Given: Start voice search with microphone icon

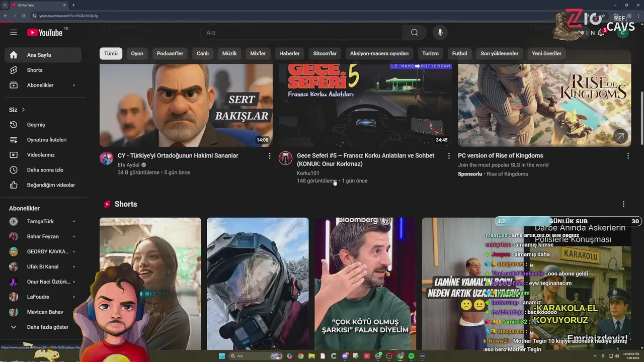Looking at the screenshot, I should (x=440, y=33).
